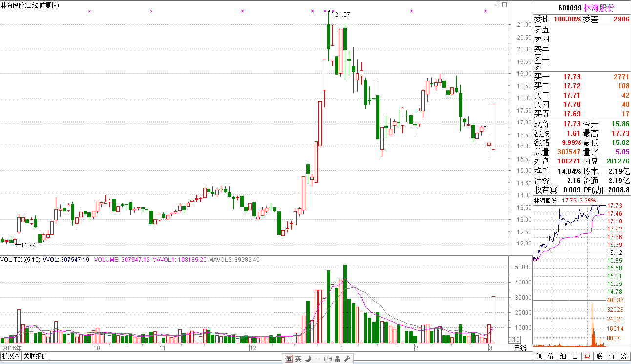Open the 关联报价 tab

36,356
